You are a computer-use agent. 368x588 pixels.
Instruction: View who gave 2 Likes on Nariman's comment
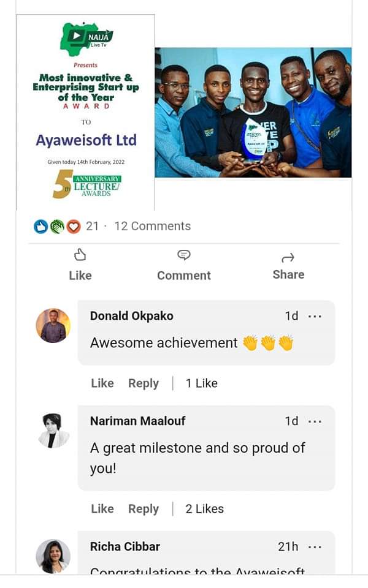[205, 509]
